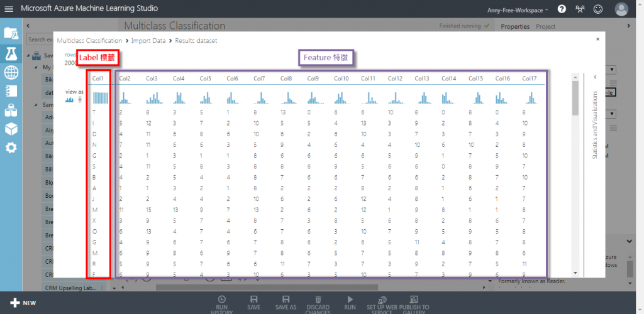Collapse the left module palette with chevron
Screen dimensions: 644x314
coord(28,26)
